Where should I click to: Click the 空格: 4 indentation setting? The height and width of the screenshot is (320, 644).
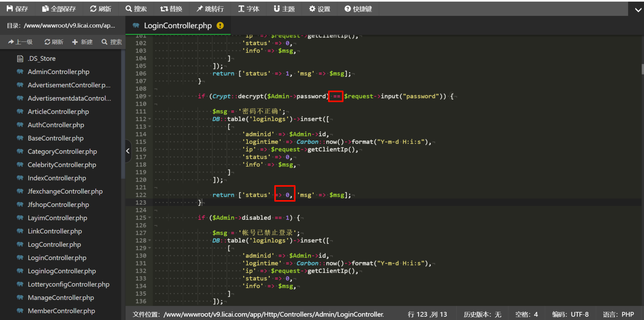coord(527,314)
